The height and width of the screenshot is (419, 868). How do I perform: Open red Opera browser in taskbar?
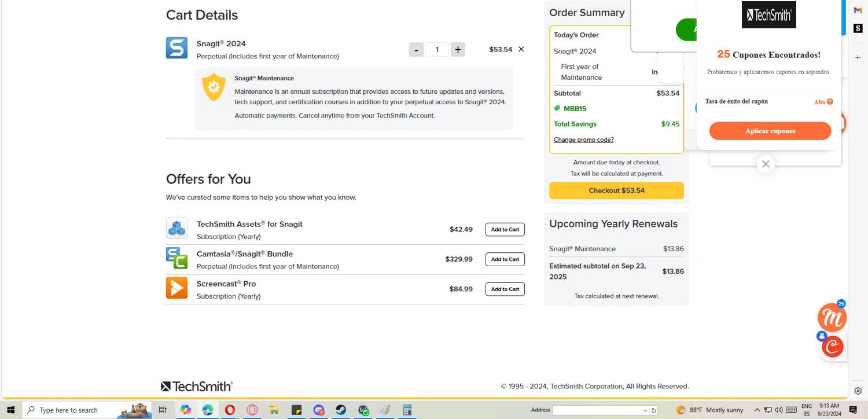pos(230,410)
